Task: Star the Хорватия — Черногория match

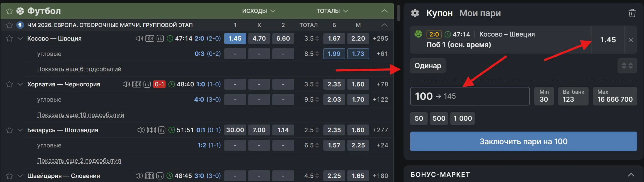Action: (9, 84)
